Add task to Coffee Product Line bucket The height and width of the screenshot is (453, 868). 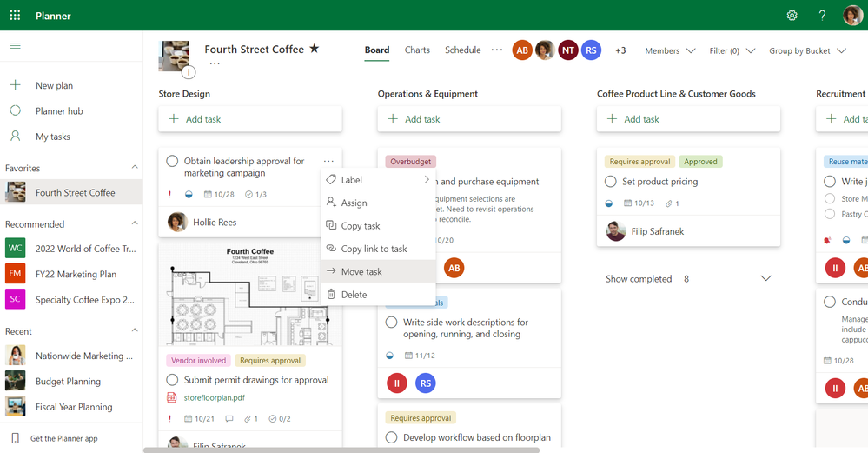click(x=689, y=119)
